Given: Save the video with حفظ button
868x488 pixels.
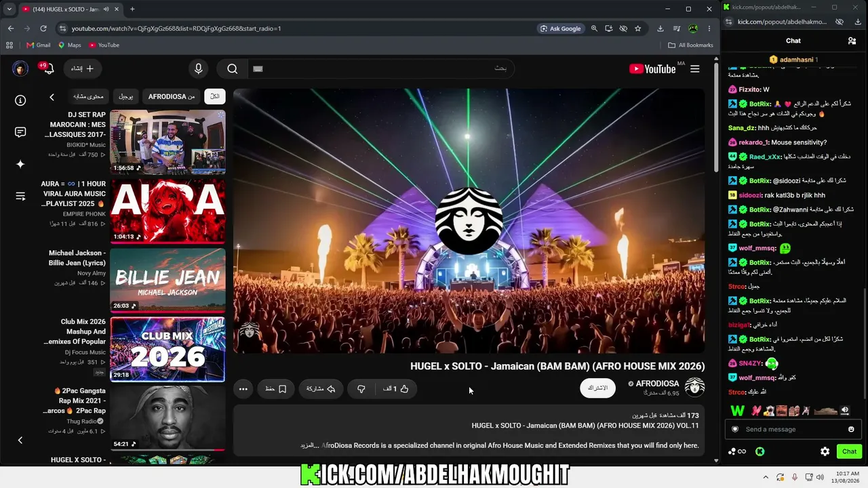Looking at the screenshot, I should [x=276, y=389].
